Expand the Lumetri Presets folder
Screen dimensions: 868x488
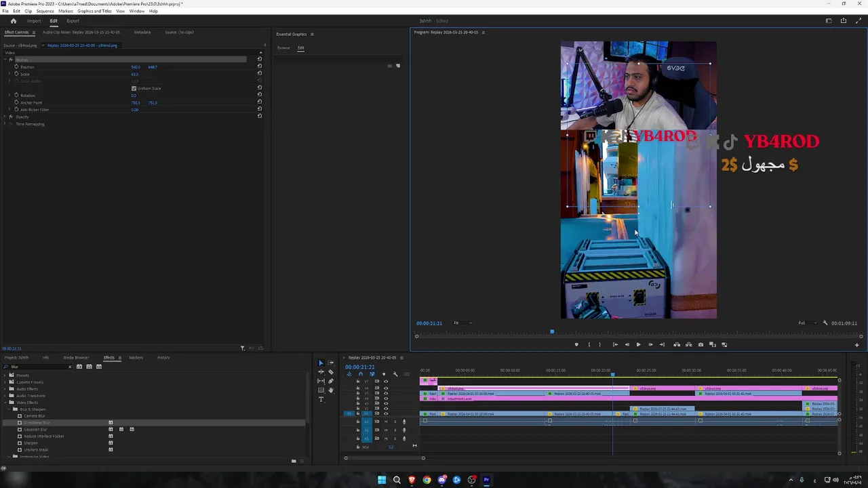(x=5, y=382)
